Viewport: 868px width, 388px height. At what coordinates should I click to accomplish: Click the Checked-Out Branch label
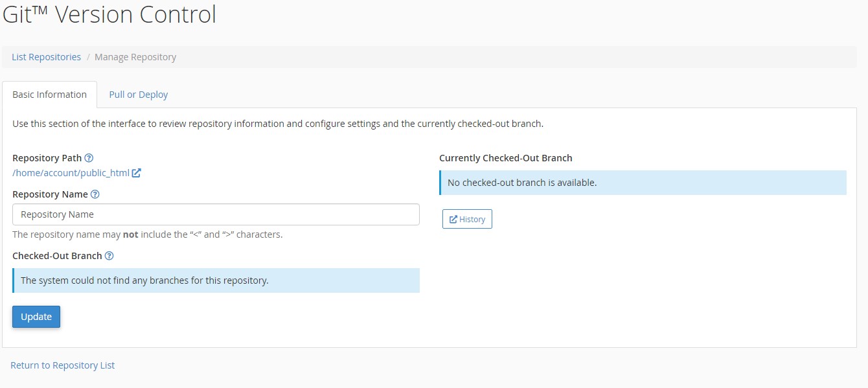click(x=57, y=256)
